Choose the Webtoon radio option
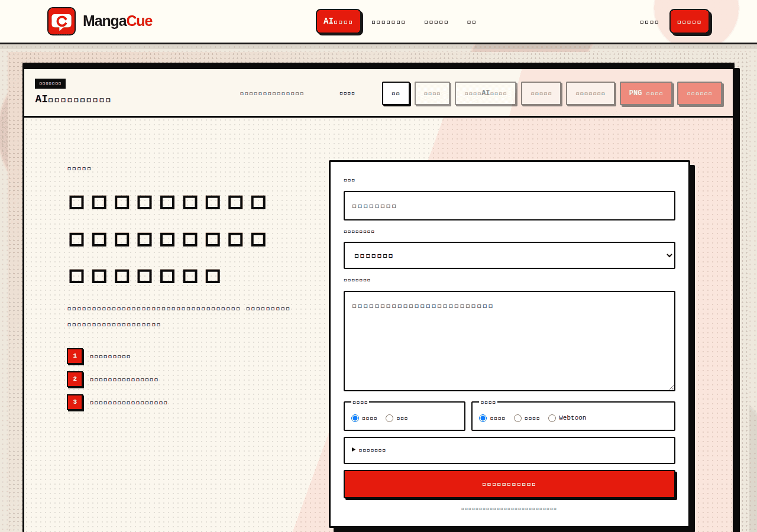The width and height of the screenshot is (757, 532). click(x=552, y=418)
